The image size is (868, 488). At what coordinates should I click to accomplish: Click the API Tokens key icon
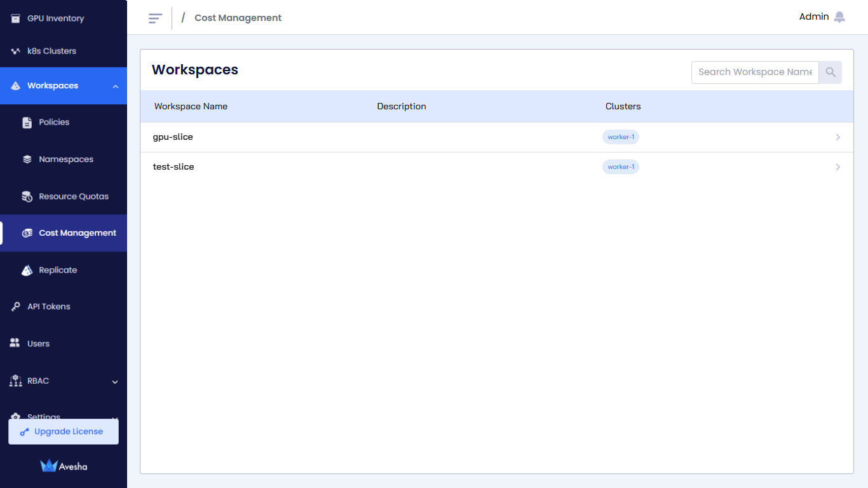click(16, 307)
